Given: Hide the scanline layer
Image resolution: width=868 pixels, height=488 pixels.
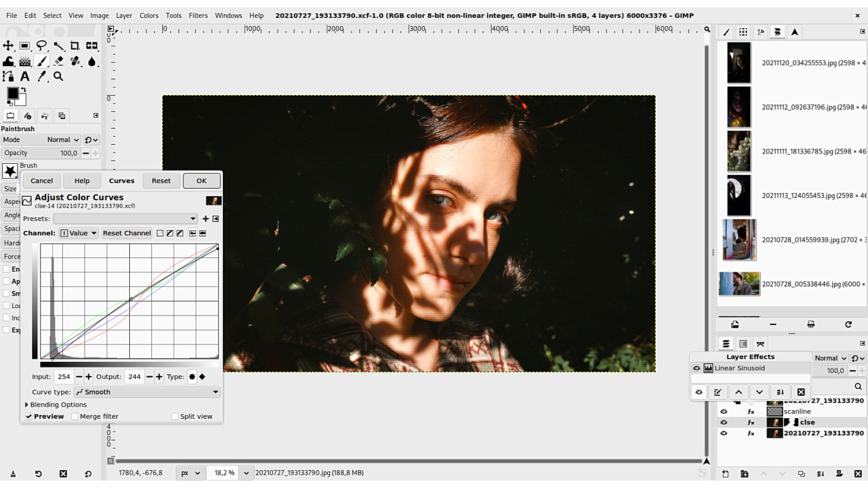Looking at the screenshot, I should pyautogui.click(x=724, y=412).
